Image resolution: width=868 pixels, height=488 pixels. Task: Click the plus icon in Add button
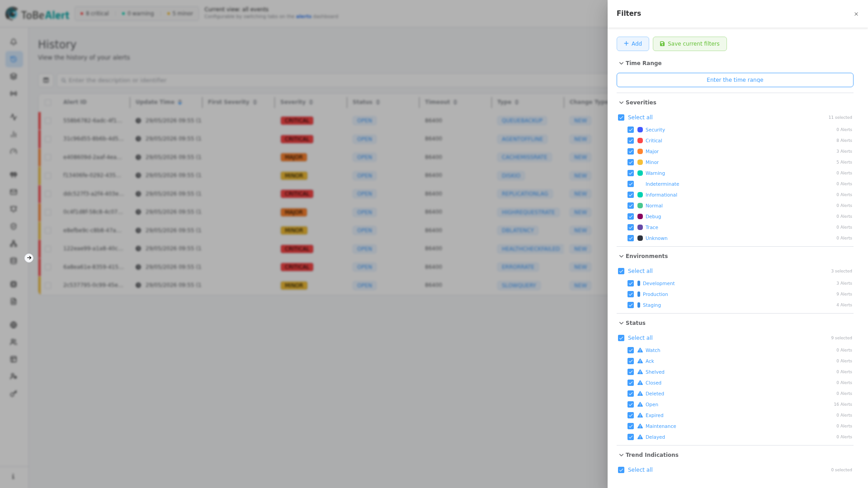[x=626, y=43]
